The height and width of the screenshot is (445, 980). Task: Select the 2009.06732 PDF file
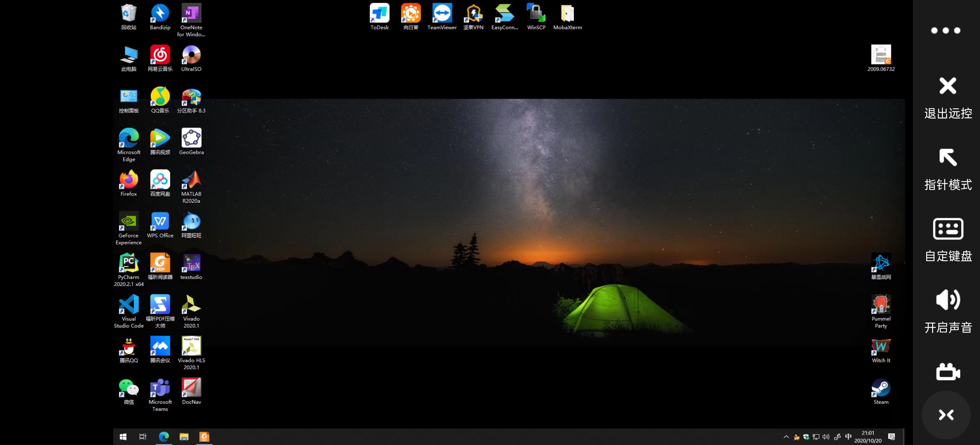(x=881, y=58)
